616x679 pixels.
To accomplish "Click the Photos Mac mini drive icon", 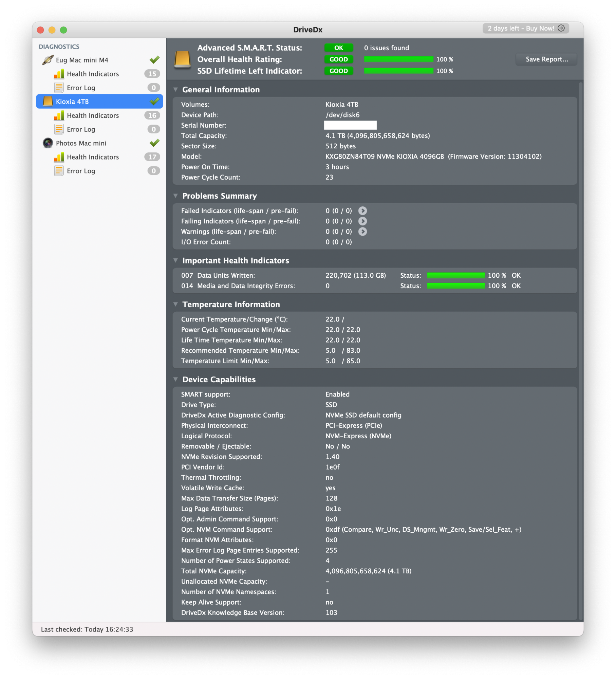I will click(48, 143).
